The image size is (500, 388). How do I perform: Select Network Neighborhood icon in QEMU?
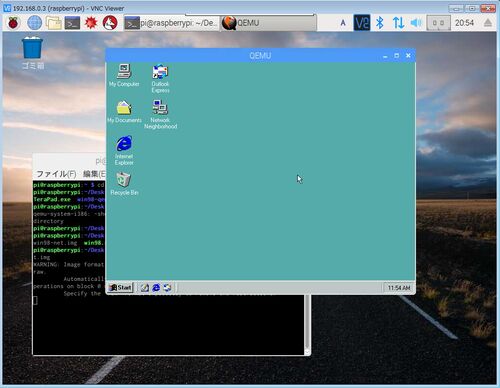(160, 115)
